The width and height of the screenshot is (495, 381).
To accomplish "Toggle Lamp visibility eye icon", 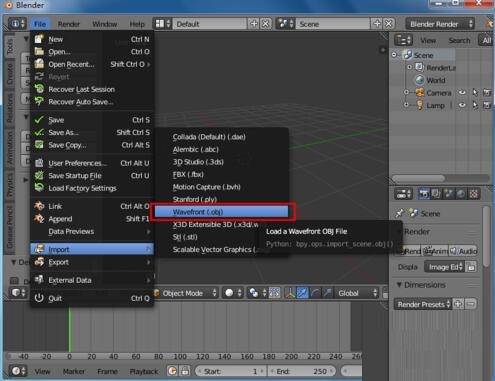I will coord(462,105).
